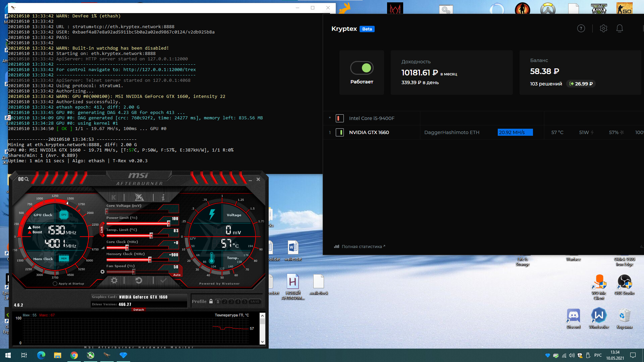The width and height of the screenshot is (644, 362).
Task: Open taskbar clock showing 13:34
Action: [615, 355]
